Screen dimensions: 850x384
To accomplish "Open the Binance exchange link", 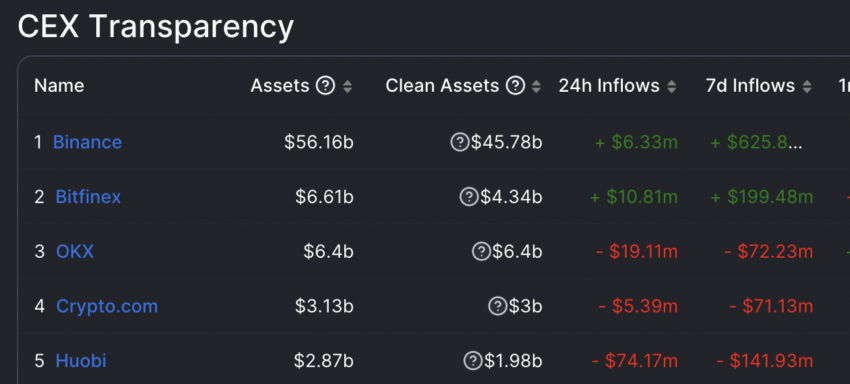I will pos(87,142).
